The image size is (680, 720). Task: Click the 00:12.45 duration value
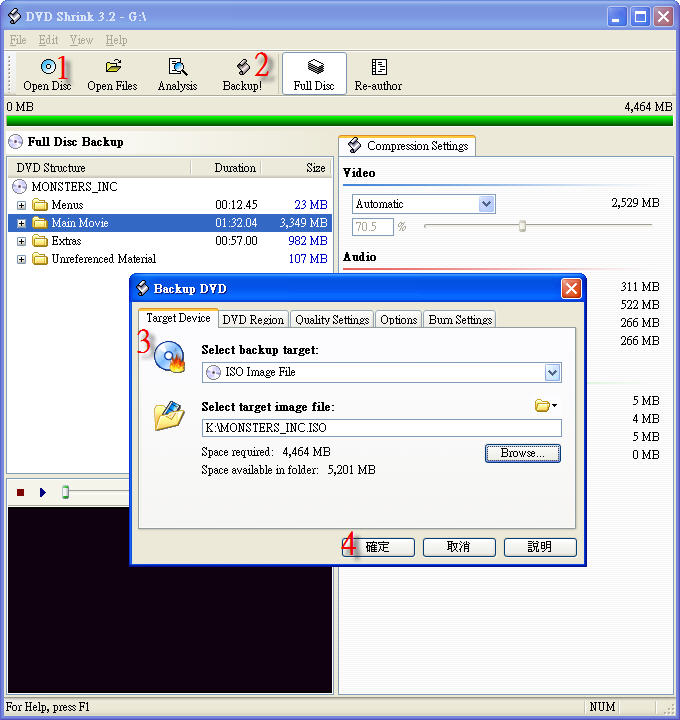[x=236, y=204]
